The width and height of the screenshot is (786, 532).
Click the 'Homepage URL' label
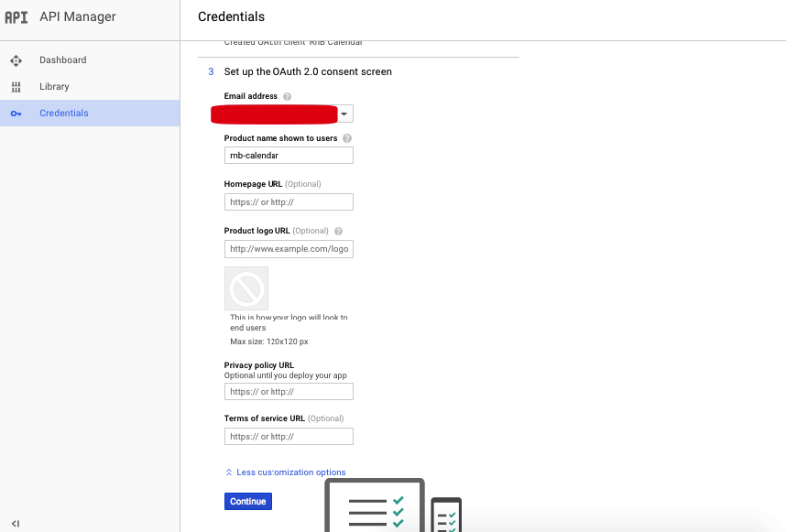(x=253, y=184)
